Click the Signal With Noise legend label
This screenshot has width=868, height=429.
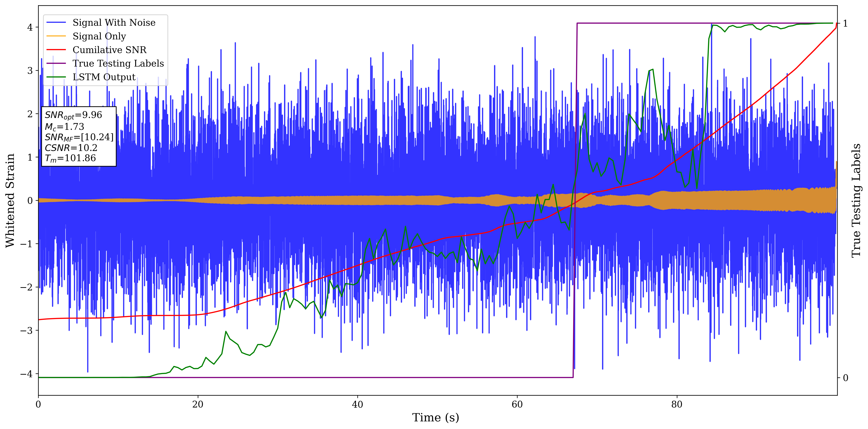coord(114,23)
